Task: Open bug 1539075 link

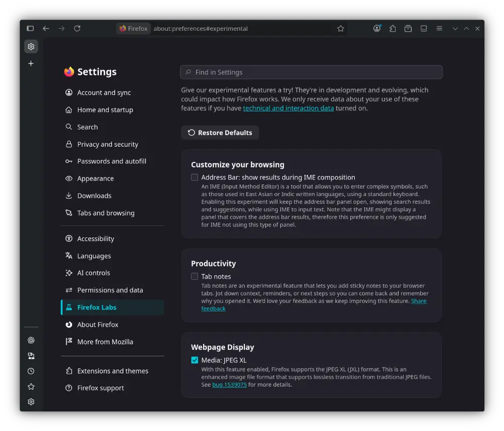Action: point(229,385)
